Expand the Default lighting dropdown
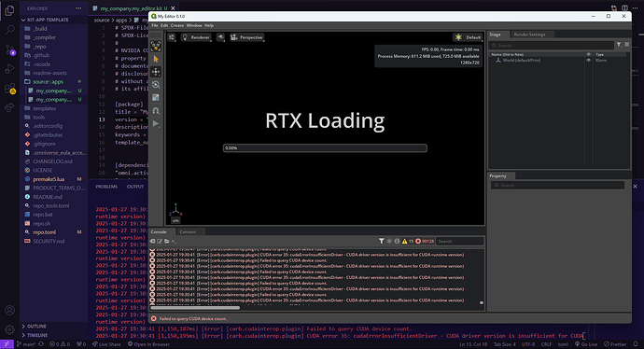 click(x=468, y=37)
